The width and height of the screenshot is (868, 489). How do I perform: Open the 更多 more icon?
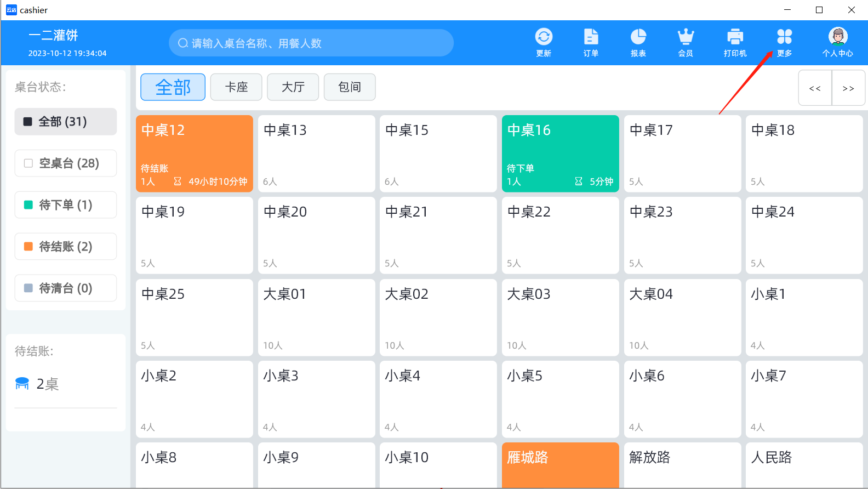pyautogui.click(x=784, y=37)
